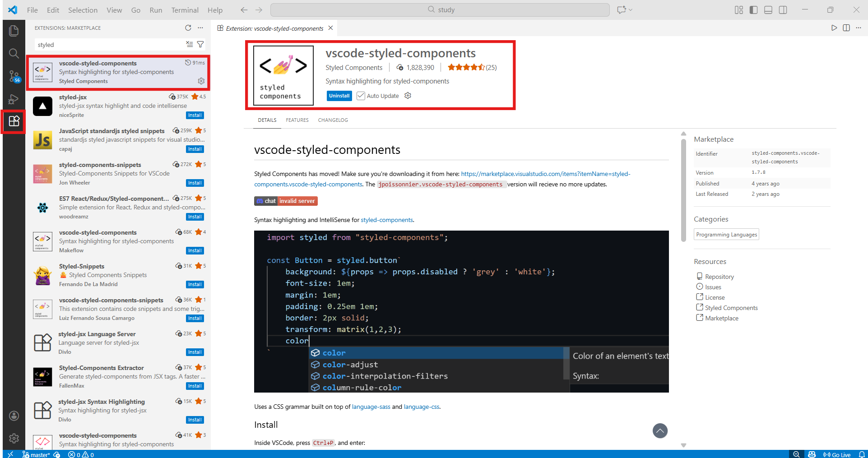Toggle primary side bar visibility
Image resolution: width=868 pixels, height=458 pixels.
click(753, 10)
